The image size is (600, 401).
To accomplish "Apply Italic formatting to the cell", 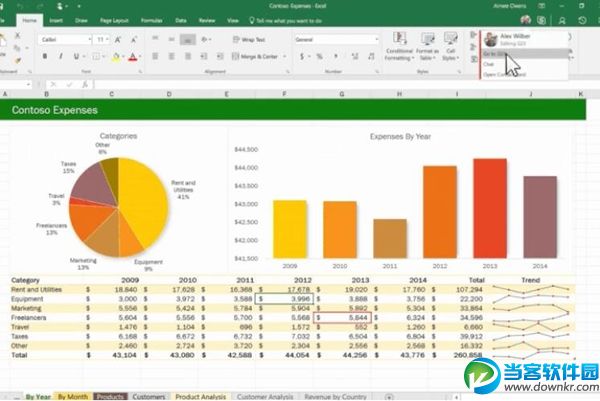I will point(59,57).
